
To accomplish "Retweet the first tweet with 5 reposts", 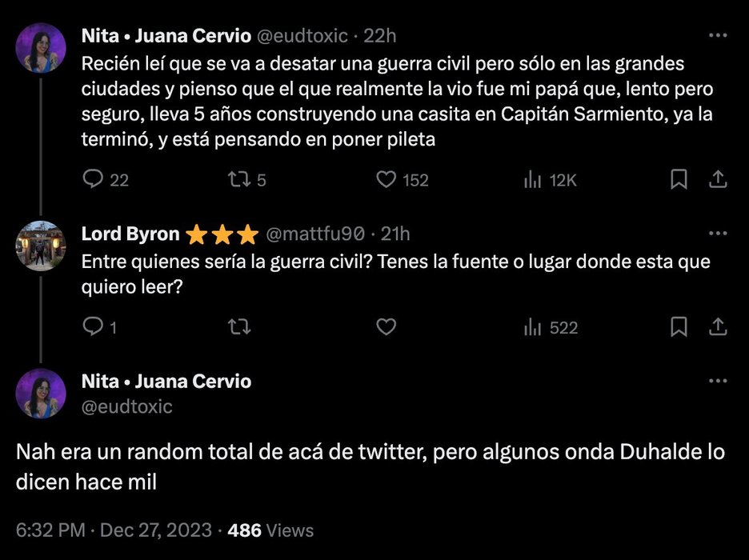I will coord(238,180).
